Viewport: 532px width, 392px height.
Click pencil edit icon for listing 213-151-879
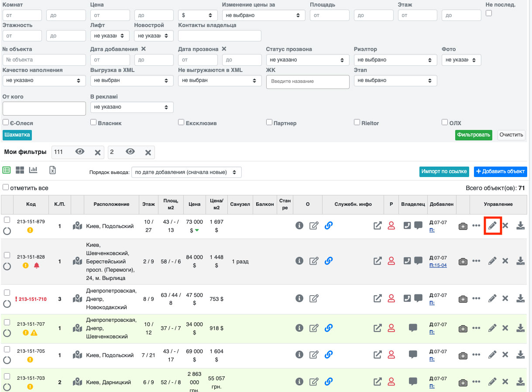(x=492, y=226)
